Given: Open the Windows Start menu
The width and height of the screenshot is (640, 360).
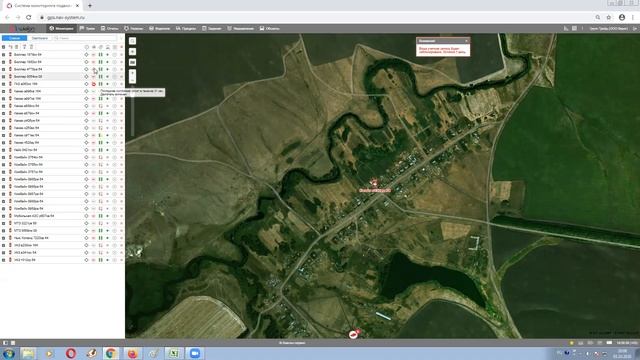Looking at the screenshot, I should coord(9,353).
